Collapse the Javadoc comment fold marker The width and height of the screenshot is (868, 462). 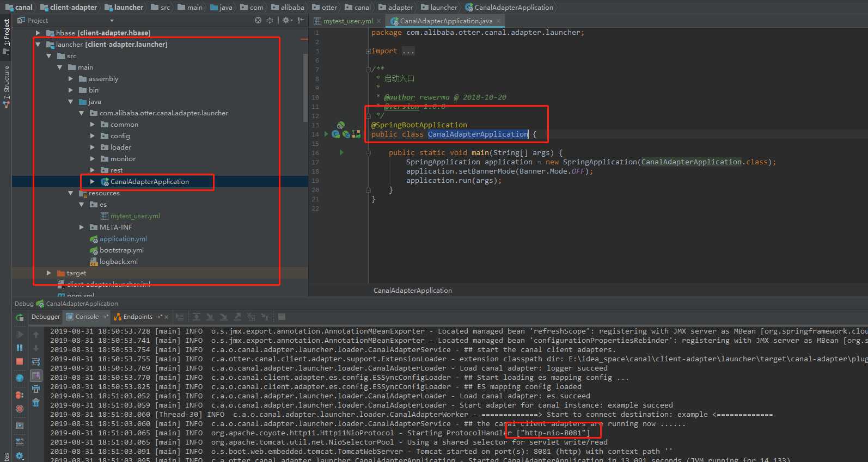click(x=368, y=69)
